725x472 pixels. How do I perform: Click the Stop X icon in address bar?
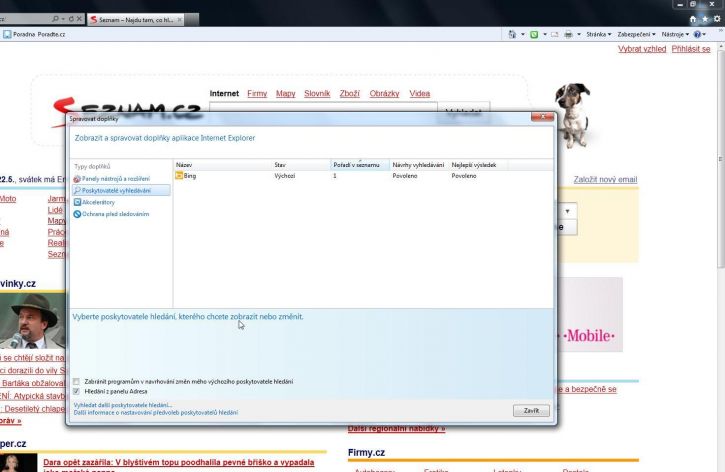(x=79, y=19)
